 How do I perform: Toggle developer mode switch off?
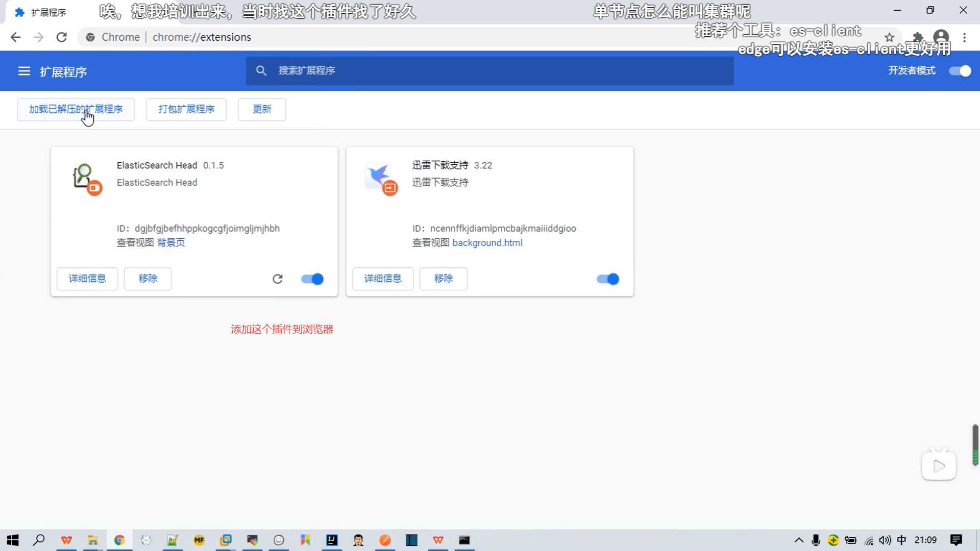coord(960,71)
